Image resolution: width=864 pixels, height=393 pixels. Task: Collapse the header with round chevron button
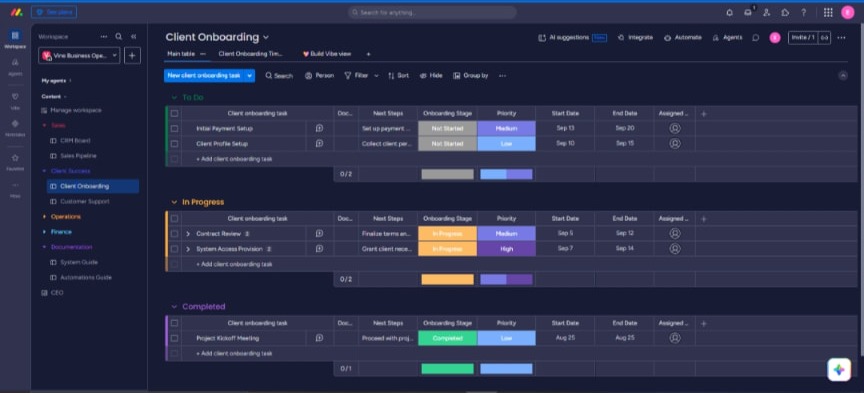click(843, 76)
